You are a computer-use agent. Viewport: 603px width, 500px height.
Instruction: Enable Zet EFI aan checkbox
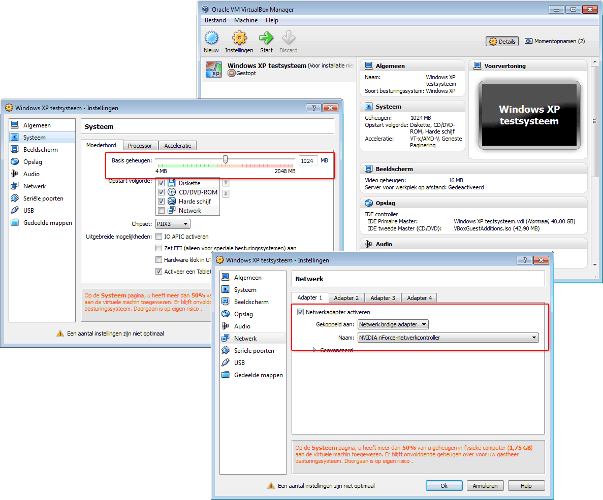click(x=158, y=248)
